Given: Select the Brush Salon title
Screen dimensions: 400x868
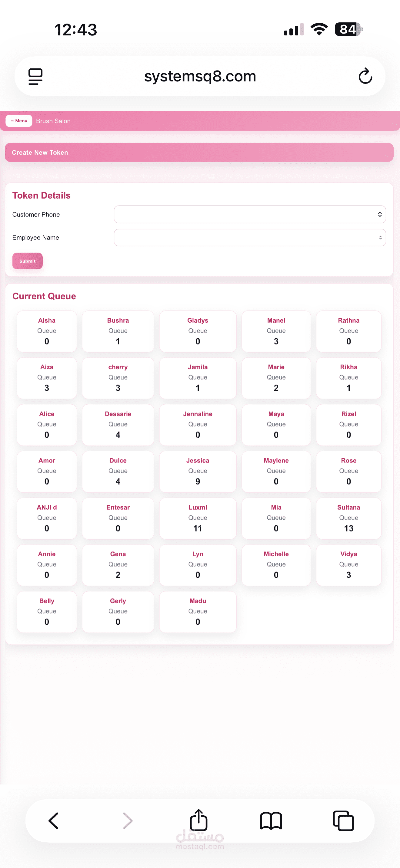Looking at the screenshot, I should click(x=53, y=121).
